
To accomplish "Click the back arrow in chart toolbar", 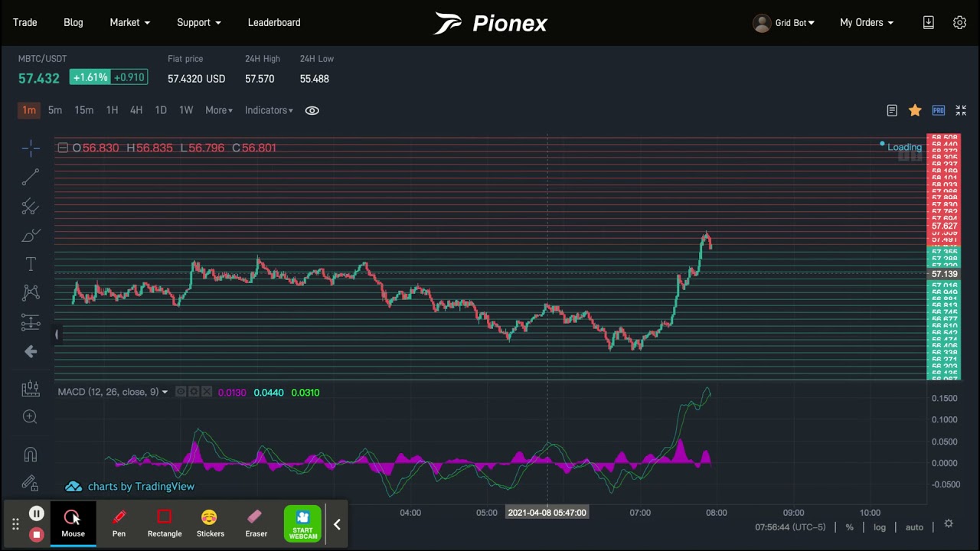I will coord(31,351).
